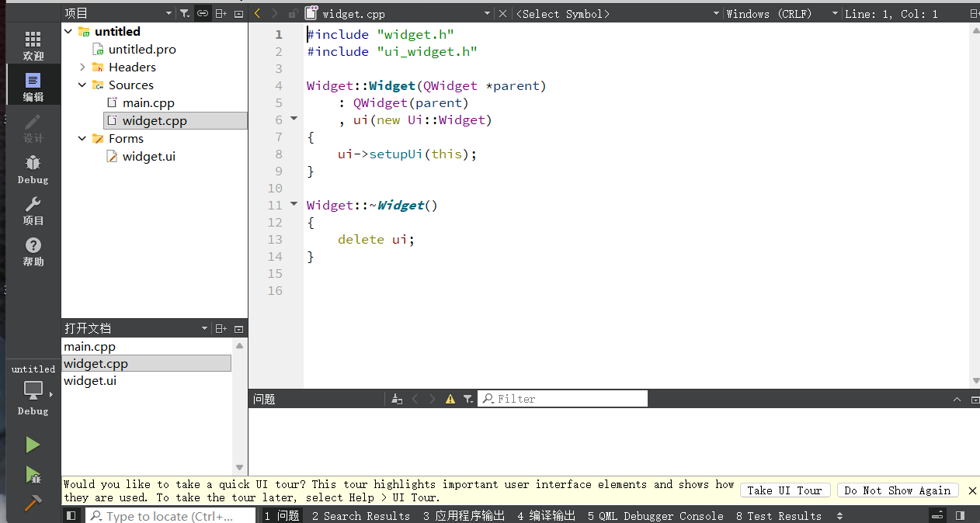The image size is (980, 523).
Task: Click the green Run button
Action: click(33, 445)
